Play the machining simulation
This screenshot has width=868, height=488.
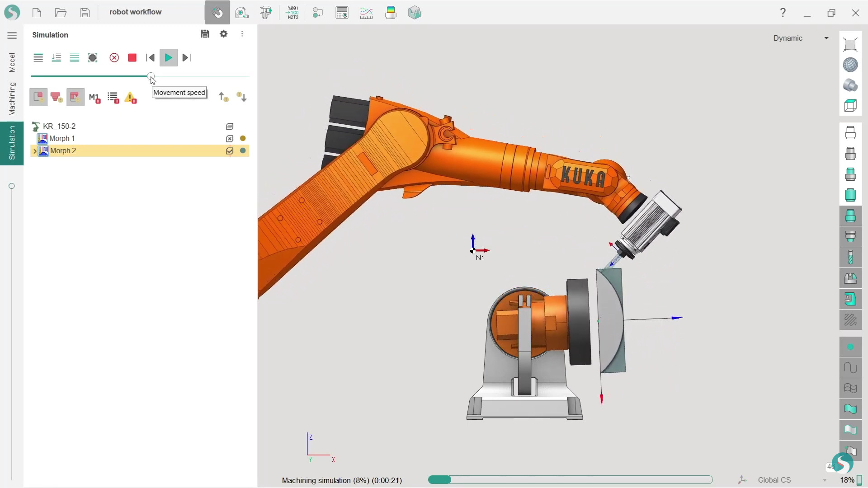pos(168,58)
